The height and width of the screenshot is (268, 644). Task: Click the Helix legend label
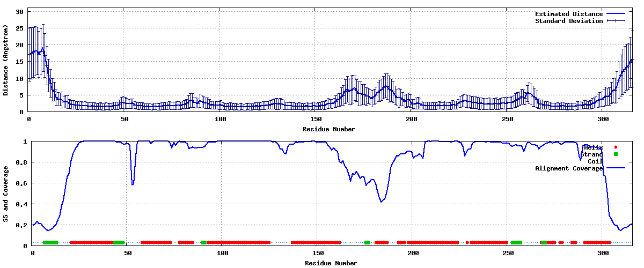pyautogui.click(x=593, y=147)
